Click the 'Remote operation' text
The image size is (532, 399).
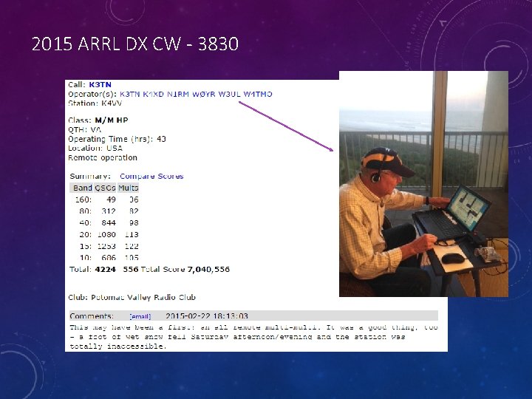click(103, 158)
